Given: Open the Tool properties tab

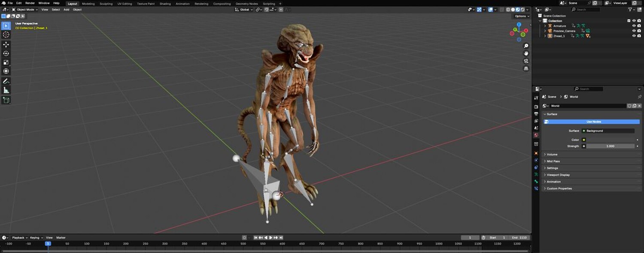Looking at the screenshot, I should (536, 98).
